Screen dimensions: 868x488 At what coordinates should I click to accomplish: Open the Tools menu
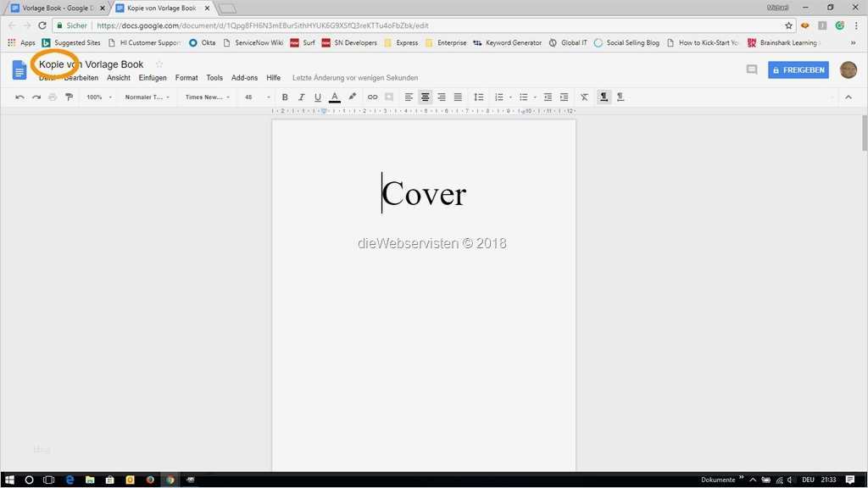point(214,78)
